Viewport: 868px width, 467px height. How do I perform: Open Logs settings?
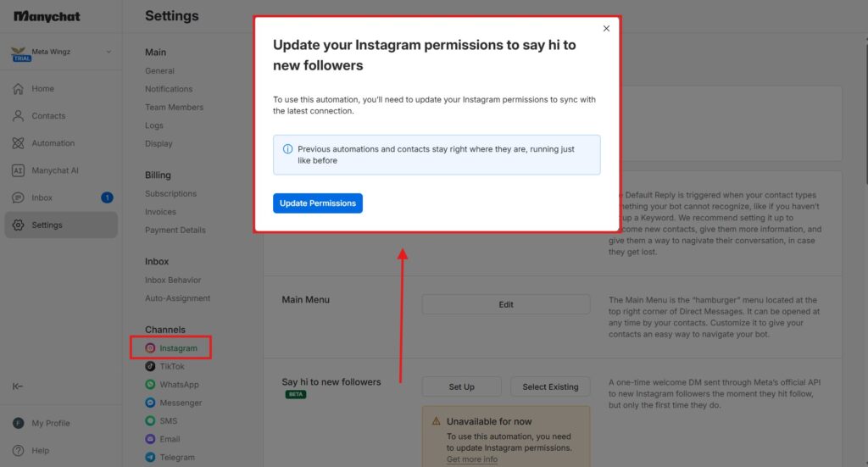tap(154, 125)
